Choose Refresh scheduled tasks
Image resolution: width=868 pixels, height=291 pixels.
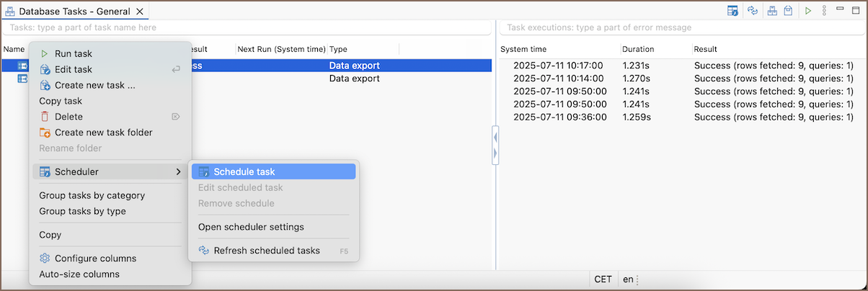point(266,251)
